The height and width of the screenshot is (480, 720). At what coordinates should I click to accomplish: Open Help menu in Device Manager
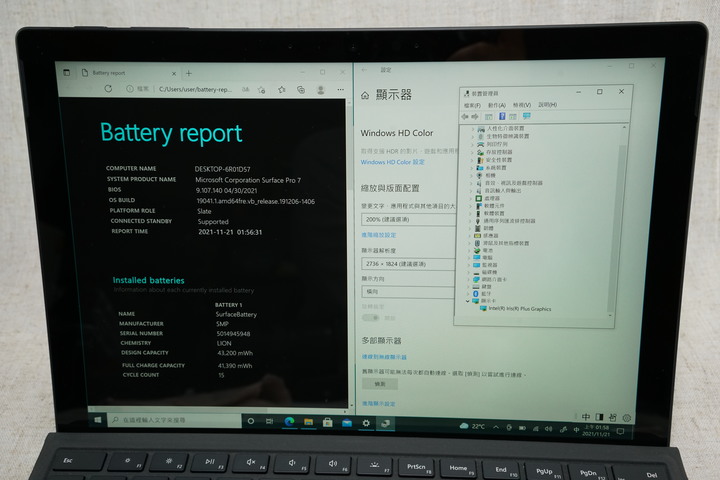point(547,105)
